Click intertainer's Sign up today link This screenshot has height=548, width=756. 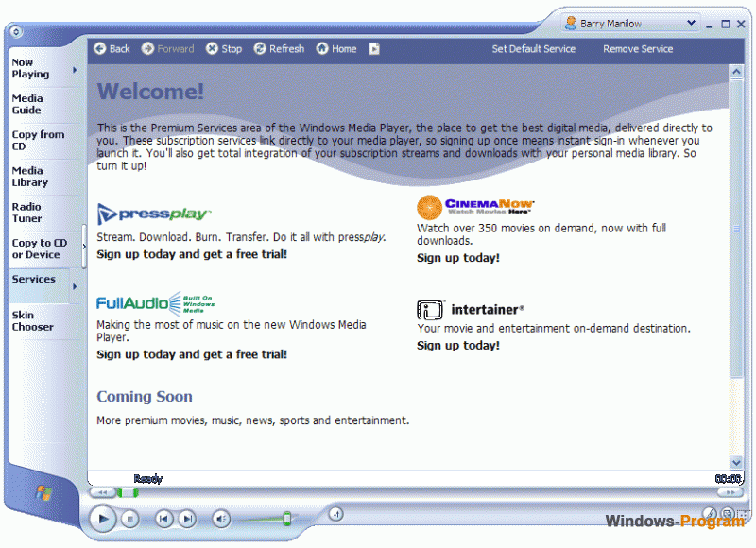coord(458,346)
